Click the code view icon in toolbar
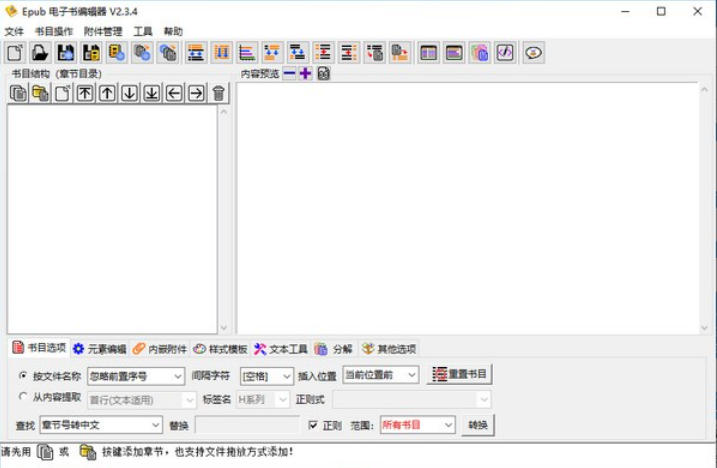717x468 pixels. tap(505, 53)
